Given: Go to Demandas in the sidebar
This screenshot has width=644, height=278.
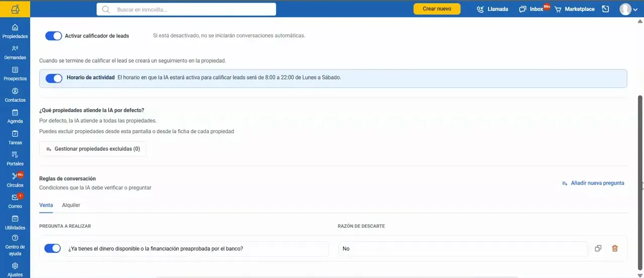Looking at the screenshot, I should point(15,52).
